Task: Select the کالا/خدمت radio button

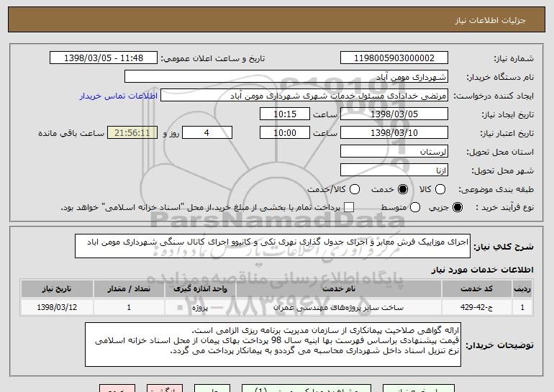Action: [355, 190]
